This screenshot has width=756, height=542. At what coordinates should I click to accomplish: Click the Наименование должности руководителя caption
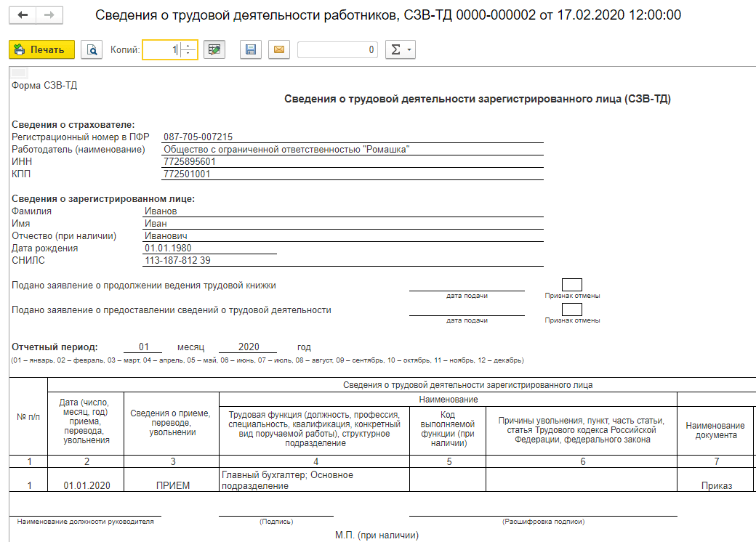[x=85, y=521]
